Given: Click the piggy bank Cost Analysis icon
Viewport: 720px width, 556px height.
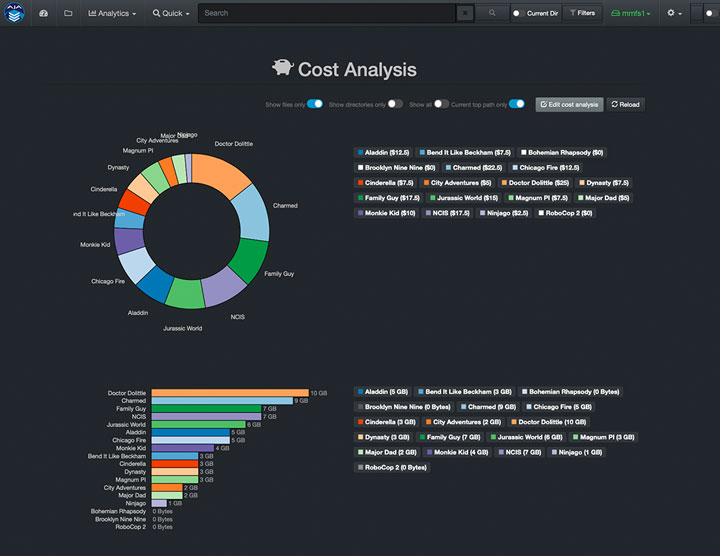Looking at the screenshot, I should click(x=282, y=68).
